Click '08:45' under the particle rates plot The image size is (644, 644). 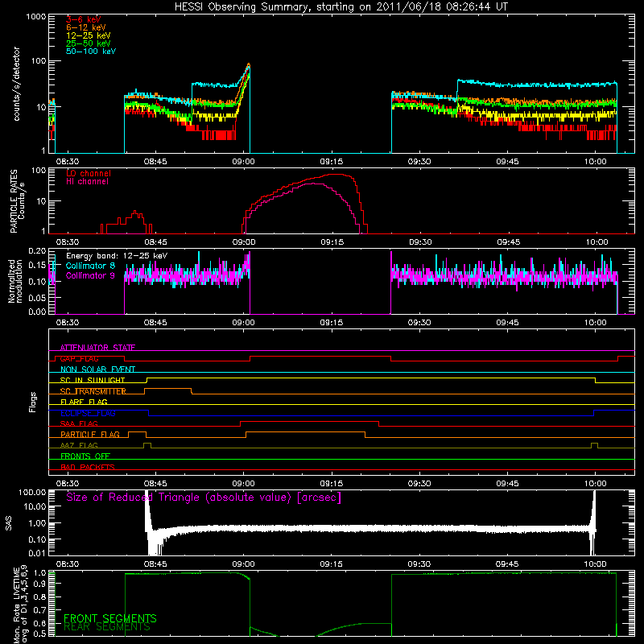coord(155,242)
